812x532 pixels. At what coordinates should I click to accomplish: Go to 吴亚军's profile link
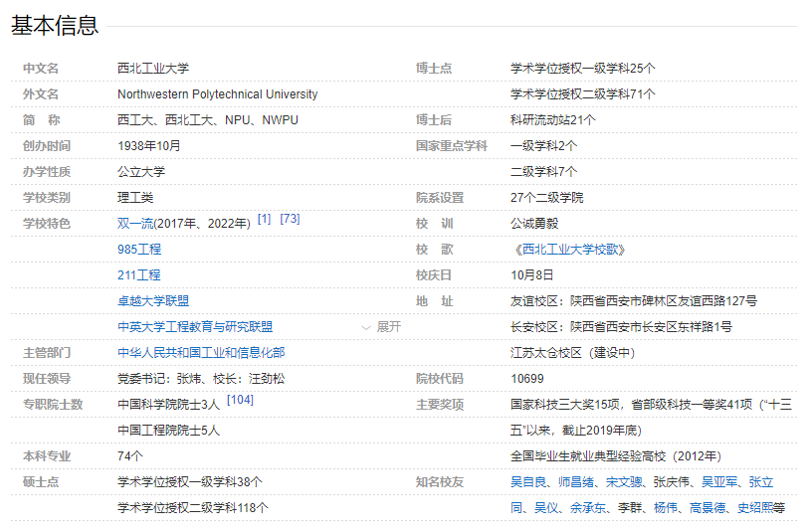[x=719, y=481]
